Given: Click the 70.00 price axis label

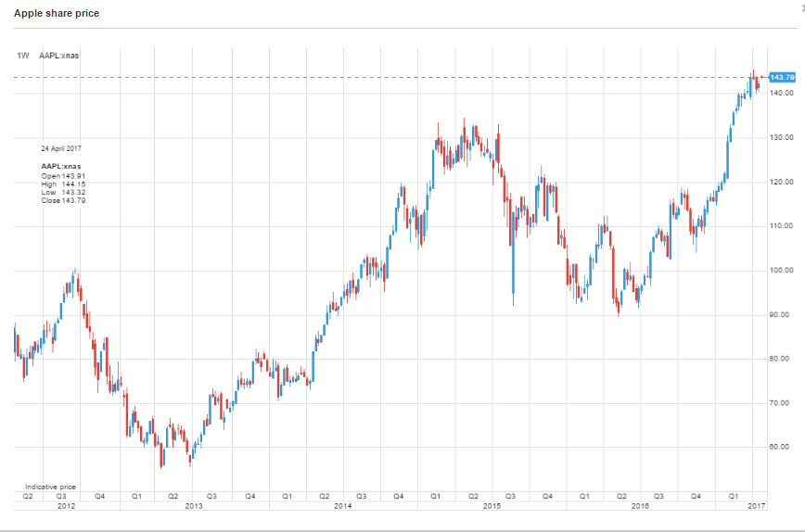Looking at the screenshot, I should tap(779, 403).
